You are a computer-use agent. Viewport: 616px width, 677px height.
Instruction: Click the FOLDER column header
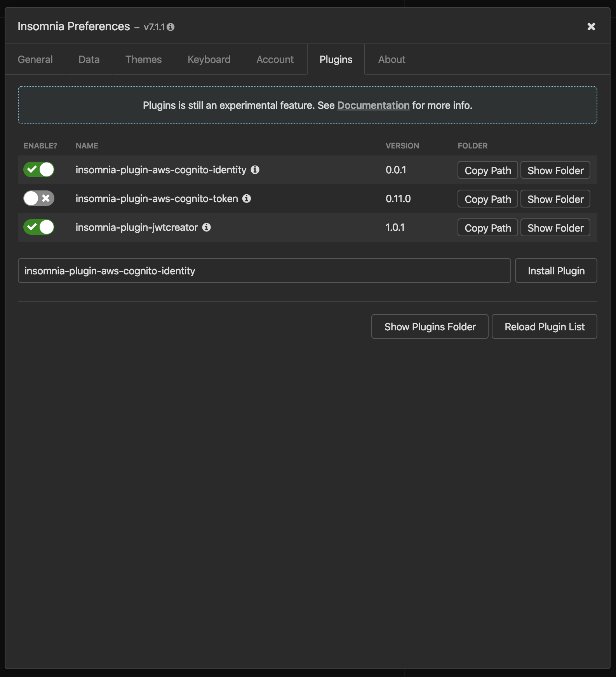click(473, 146)
